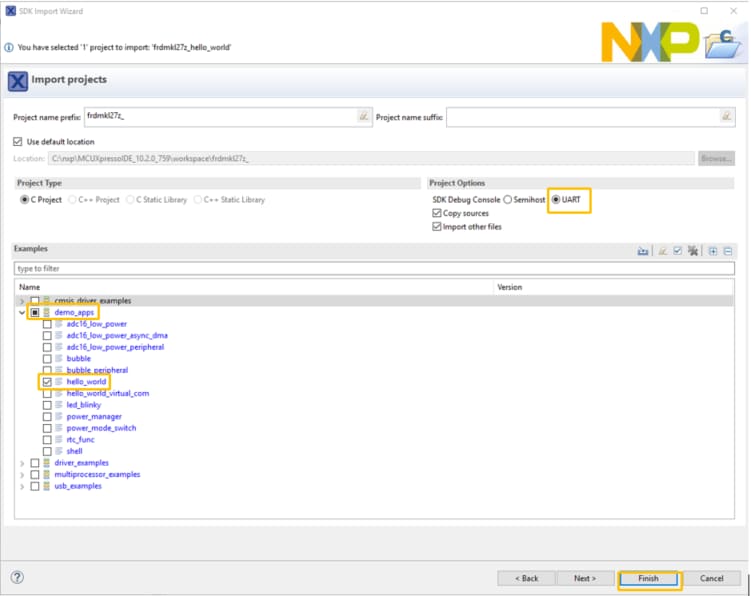Select the led_blinky example entry
The width and height of the screenshot is (751, 596).
pyautogui.click(x=84, y=405)
